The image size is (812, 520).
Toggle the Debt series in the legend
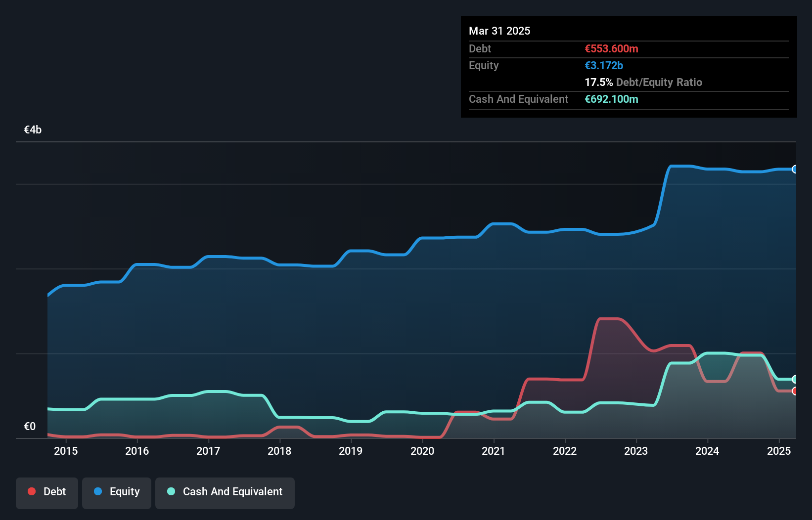click(x=47, y=492)
